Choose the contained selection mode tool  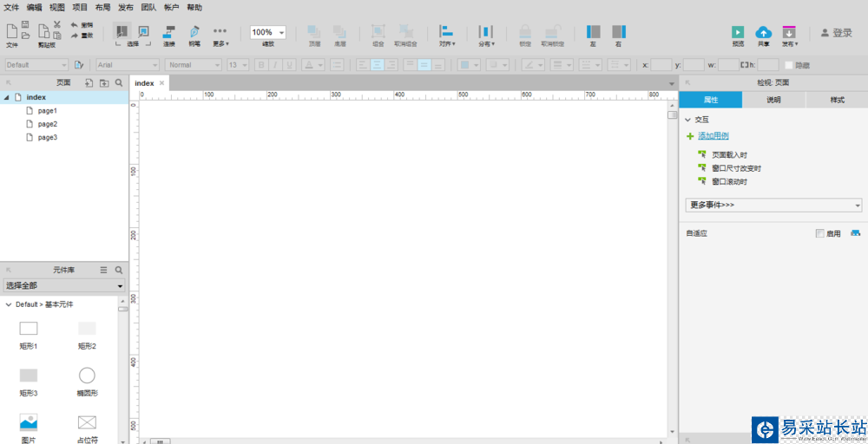pyautogui.click(x=143, y=31)
